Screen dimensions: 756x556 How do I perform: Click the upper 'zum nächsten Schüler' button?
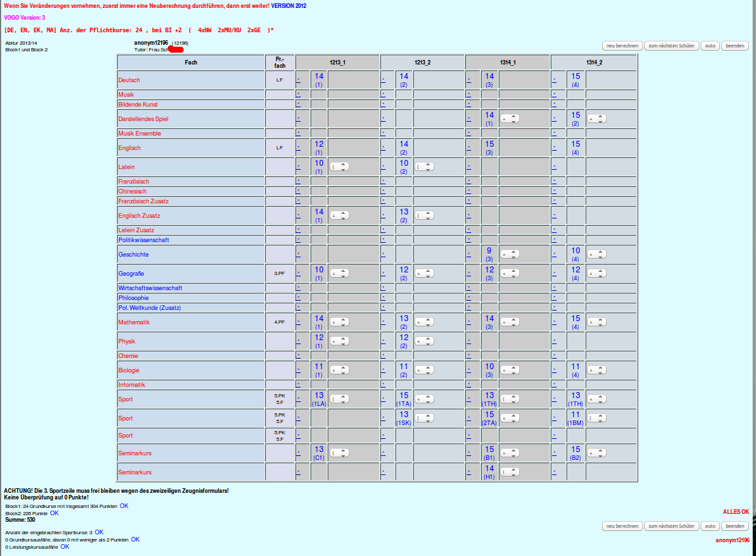[x=672, y=46]
